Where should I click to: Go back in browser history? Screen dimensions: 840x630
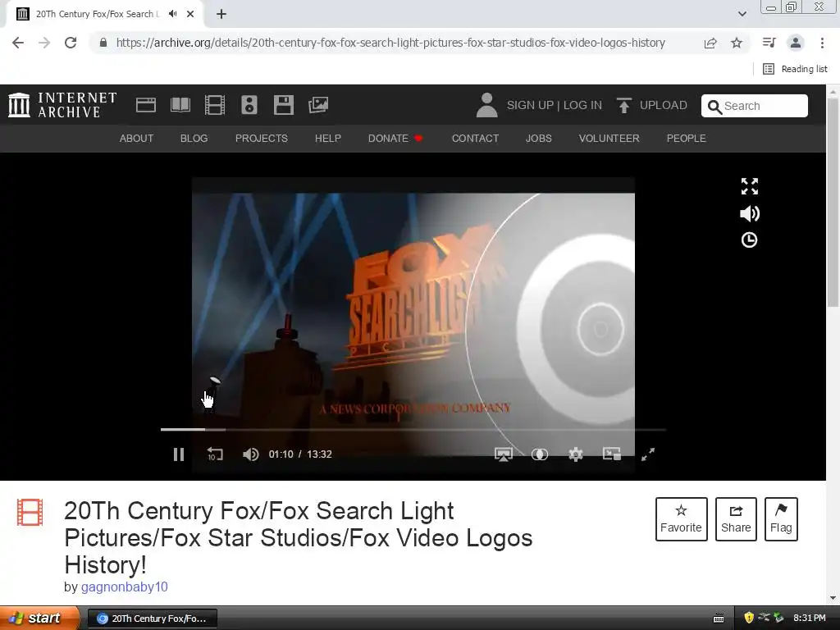click(18, 43)
